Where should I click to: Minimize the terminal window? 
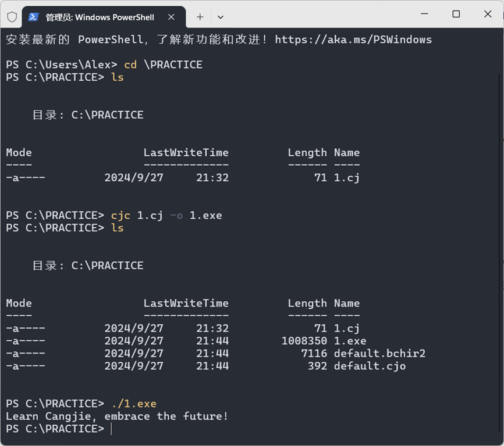coord(425,14)
